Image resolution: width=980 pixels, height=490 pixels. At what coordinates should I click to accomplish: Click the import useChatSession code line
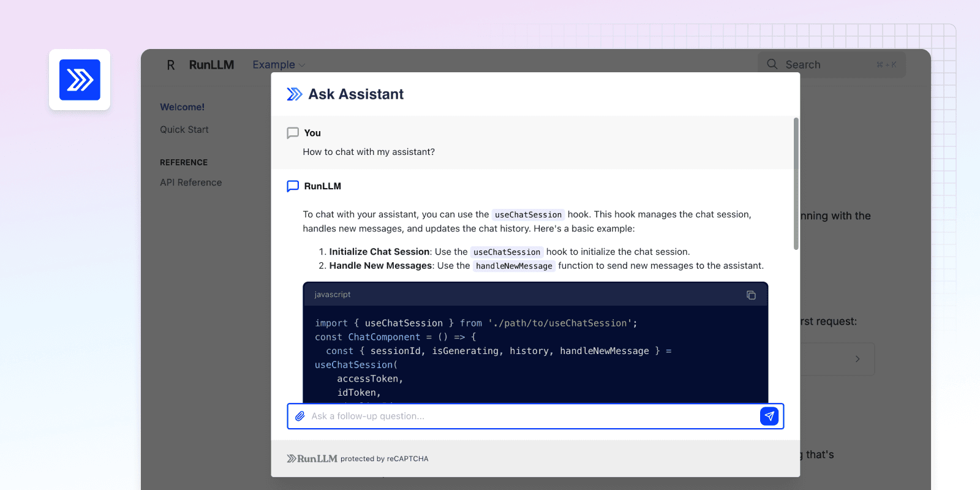pyautogui.click(x=476, y=323)
